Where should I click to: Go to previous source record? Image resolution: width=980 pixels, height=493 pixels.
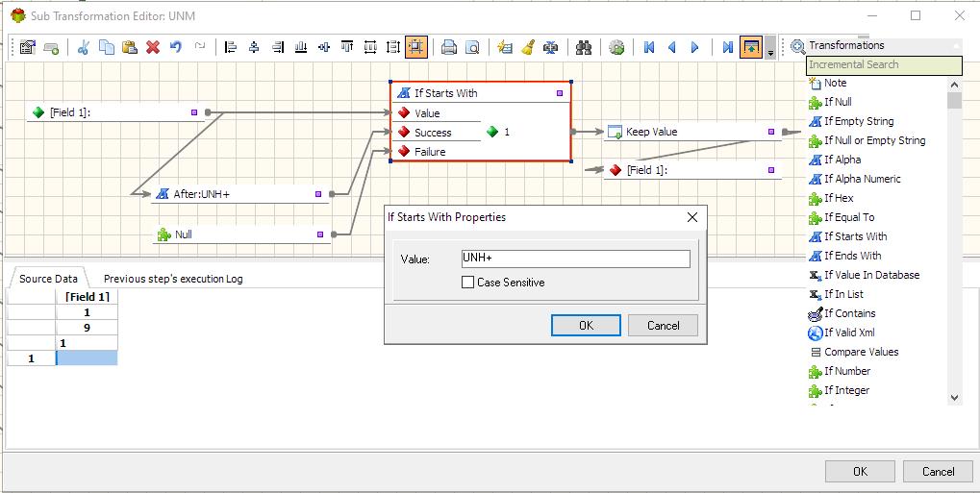tap(672, 47)
